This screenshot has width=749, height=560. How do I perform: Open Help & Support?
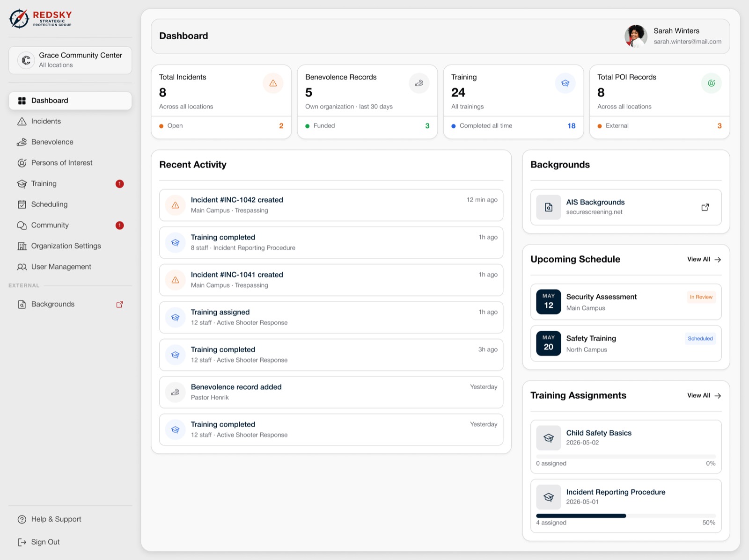tap(70, 519)
